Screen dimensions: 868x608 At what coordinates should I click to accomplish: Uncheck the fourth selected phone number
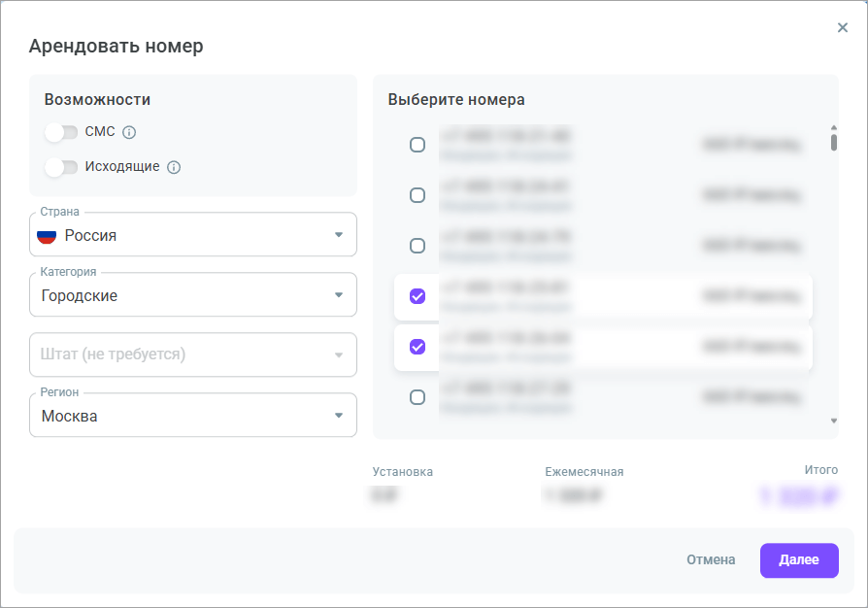417,296
